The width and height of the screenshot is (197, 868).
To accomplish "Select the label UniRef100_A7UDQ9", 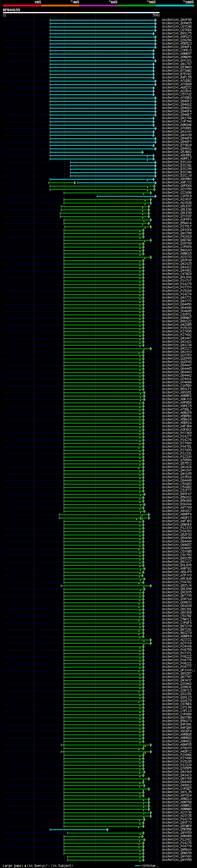I will click(177, 84).
